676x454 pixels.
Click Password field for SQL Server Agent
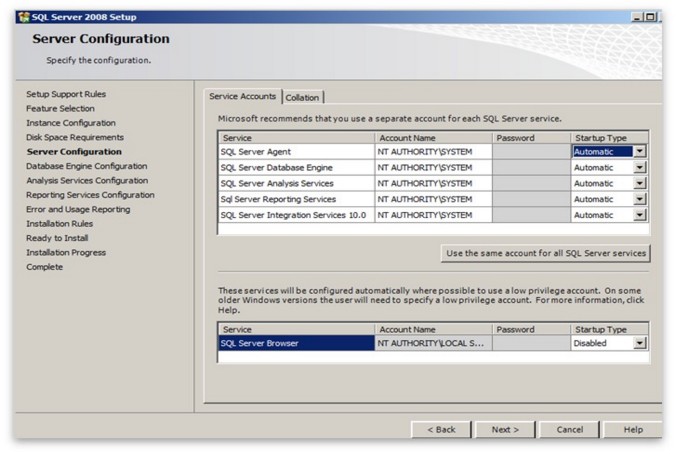[x=532, y=152]
